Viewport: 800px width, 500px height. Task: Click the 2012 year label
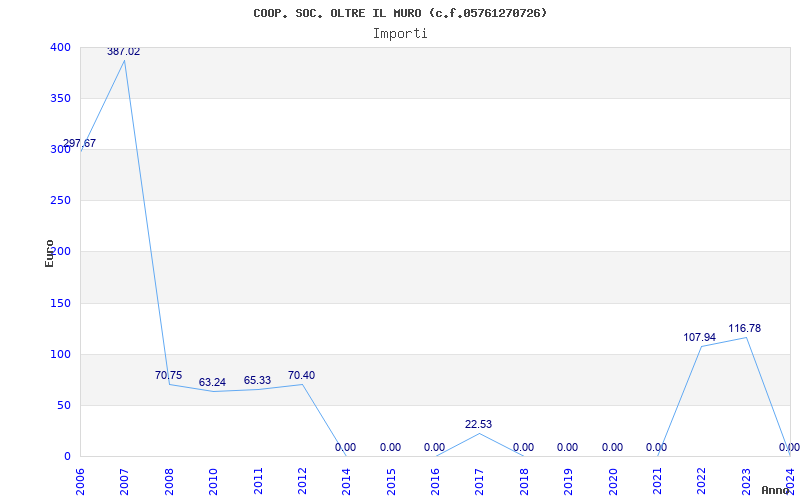pos(302,481)
